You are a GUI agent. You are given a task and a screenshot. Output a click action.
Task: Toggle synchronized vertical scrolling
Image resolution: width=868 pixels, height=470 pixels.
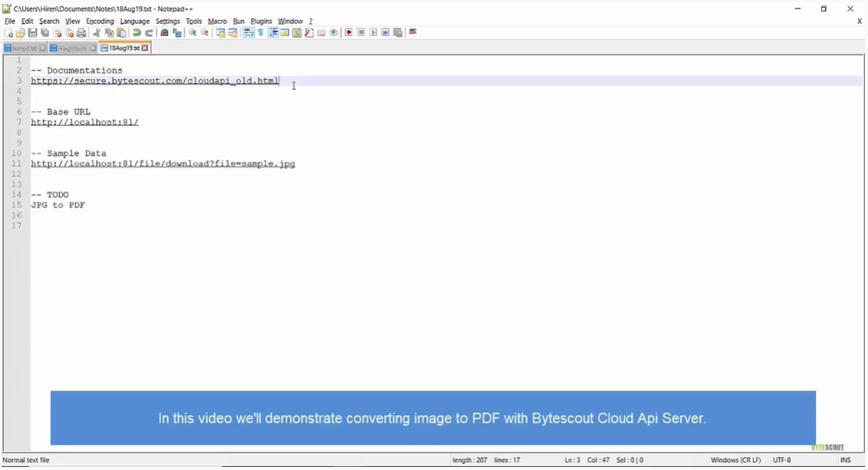(x=220, y=33)
